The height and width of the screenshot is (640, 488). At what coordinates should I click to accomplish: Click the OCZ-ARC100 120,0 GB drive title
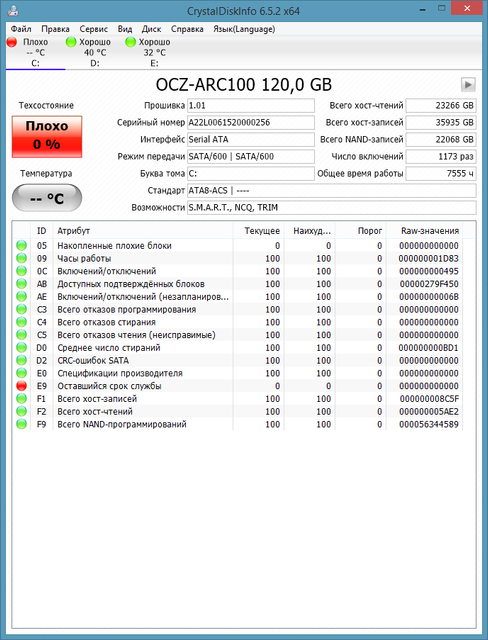(x=244, y=85)
